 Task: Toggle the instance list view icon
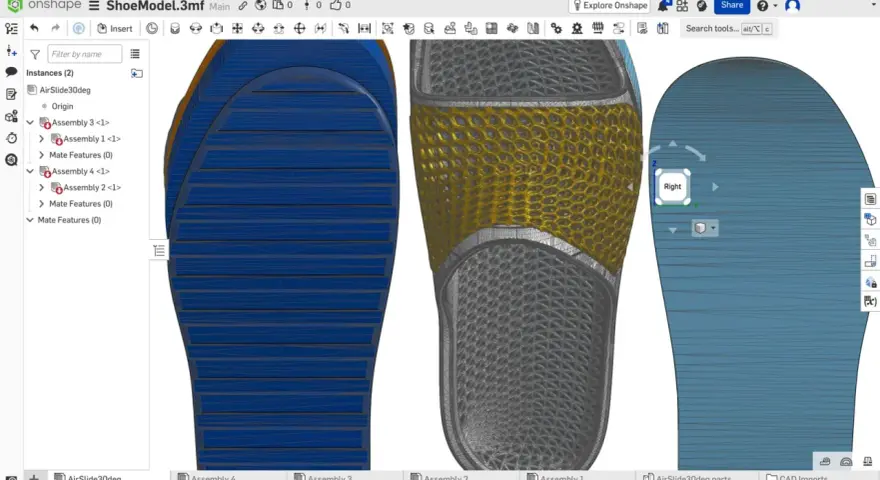point(135,54)
